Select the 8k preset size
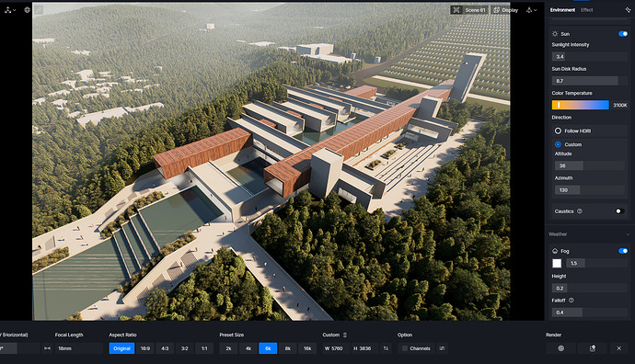Image resolution: width=635 pixels, height=364 pixels. pyautogui.click(x=287, y=348)
